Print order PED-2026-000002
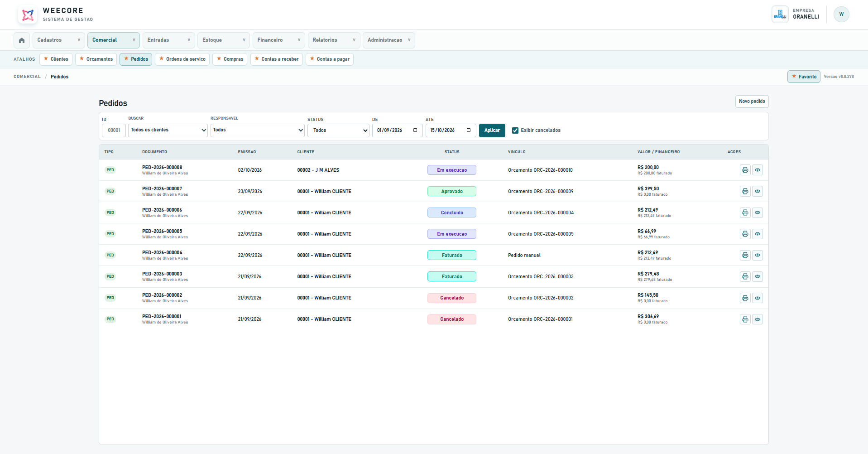Screen dimensions: 868x454 [745, 298]
